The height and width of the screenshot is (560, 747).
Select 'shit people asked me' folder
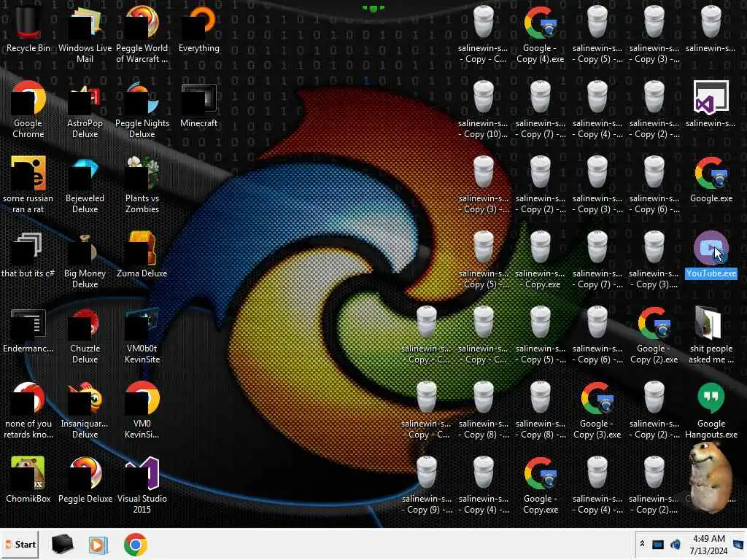pos(711,335)
